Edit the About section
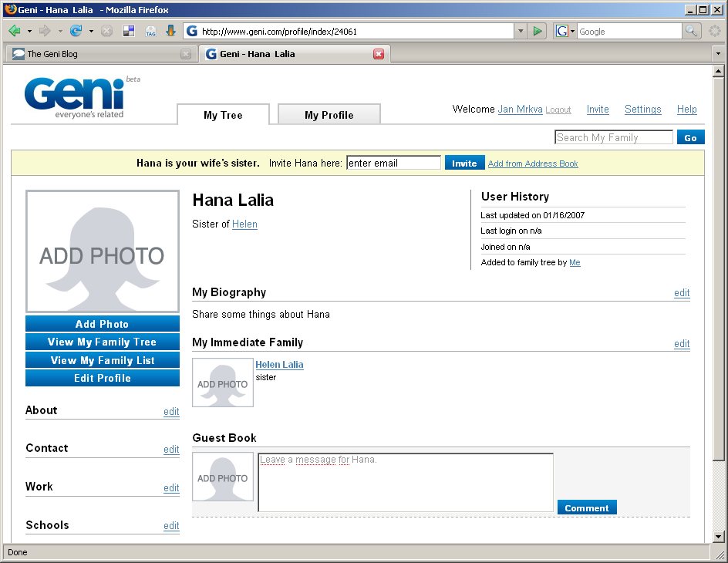The width and height of the screenshot is (728, 563). [171, 411]
